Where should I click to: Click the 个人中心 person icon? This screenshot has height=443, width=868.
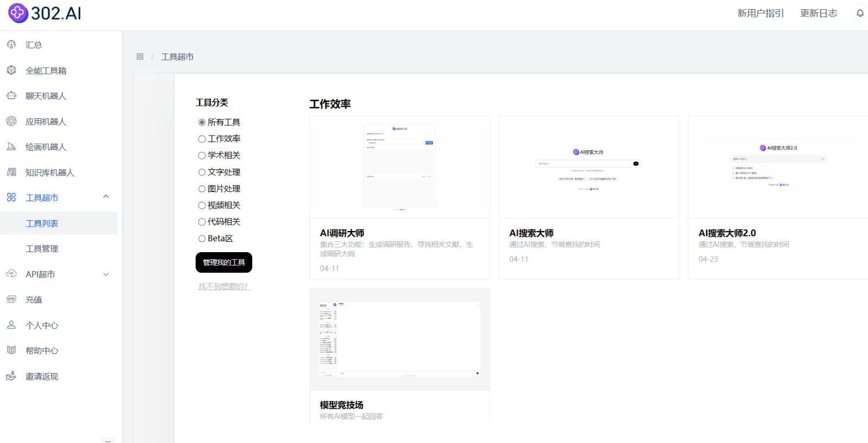pos(11,325)
